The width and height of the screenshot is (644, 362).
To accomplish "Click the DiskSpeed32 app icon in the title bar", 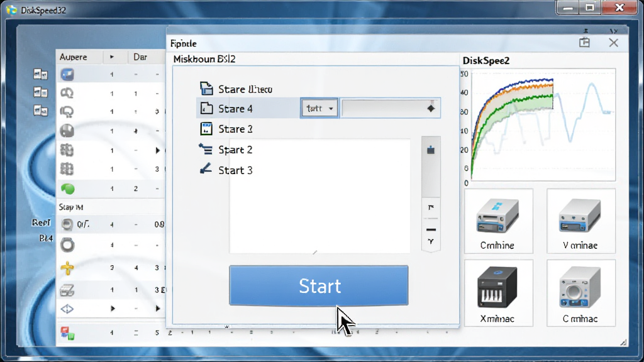I will point(11,10).
